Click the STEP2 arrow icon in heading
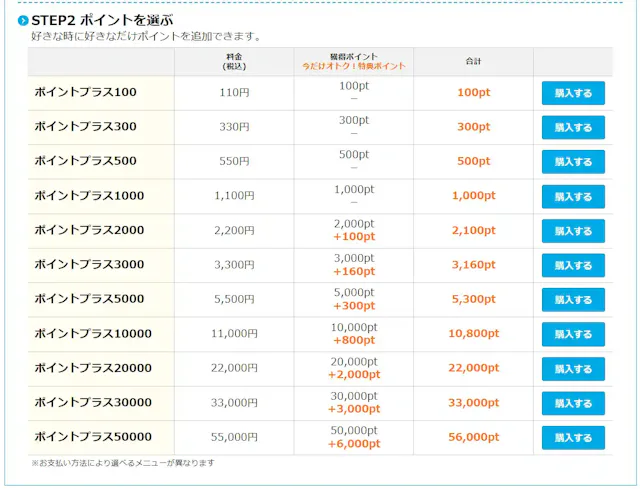This screenshot has height=489, width=640. click(23, 20)
